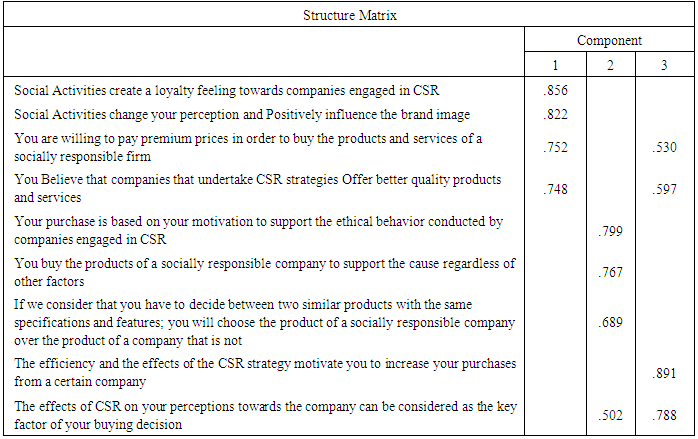Click the component 1 column header
The image size is (698, 439).
point(554,65)
